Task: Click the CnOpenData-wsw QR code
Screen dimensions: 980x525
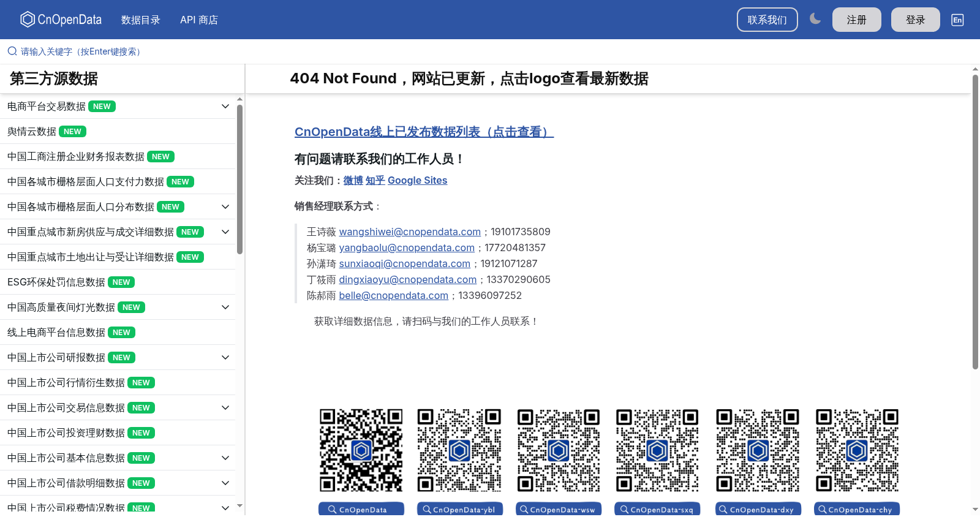Action: 559,450
